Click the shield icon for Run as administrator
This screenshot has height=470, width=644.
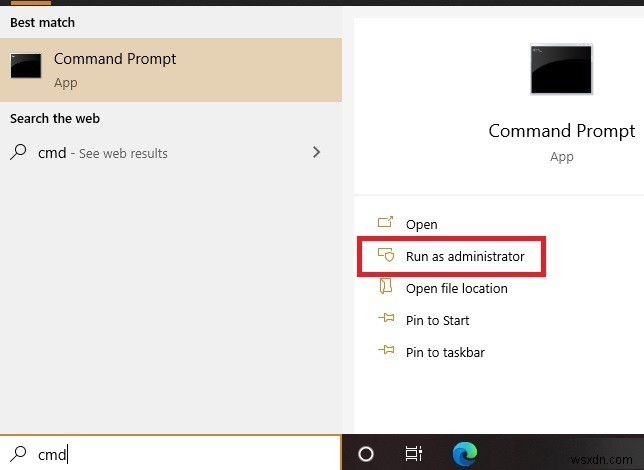(386, 256)
